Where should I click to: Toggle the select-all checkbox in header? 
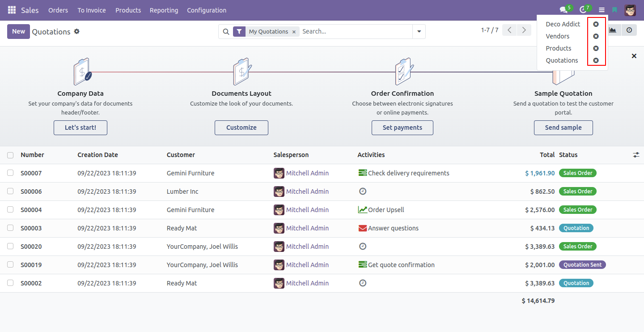coord(10,155)
